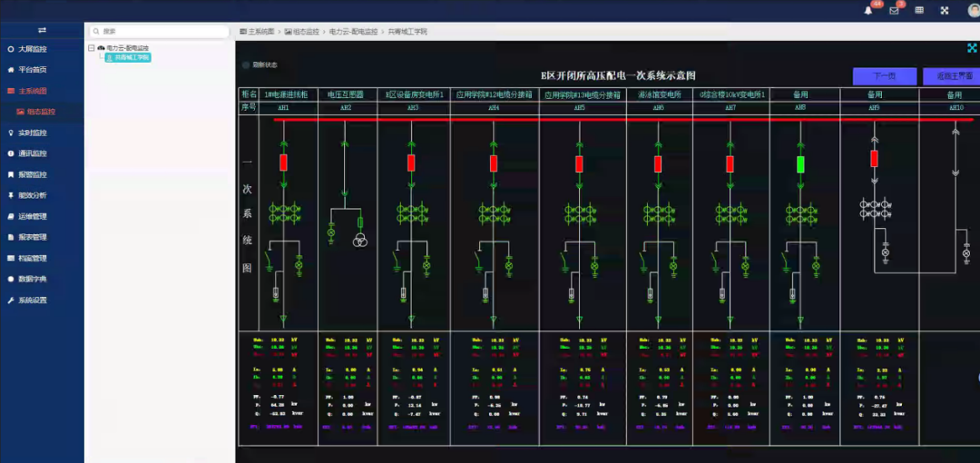Open 系统设置 in the sidebar

click(42, 300)
